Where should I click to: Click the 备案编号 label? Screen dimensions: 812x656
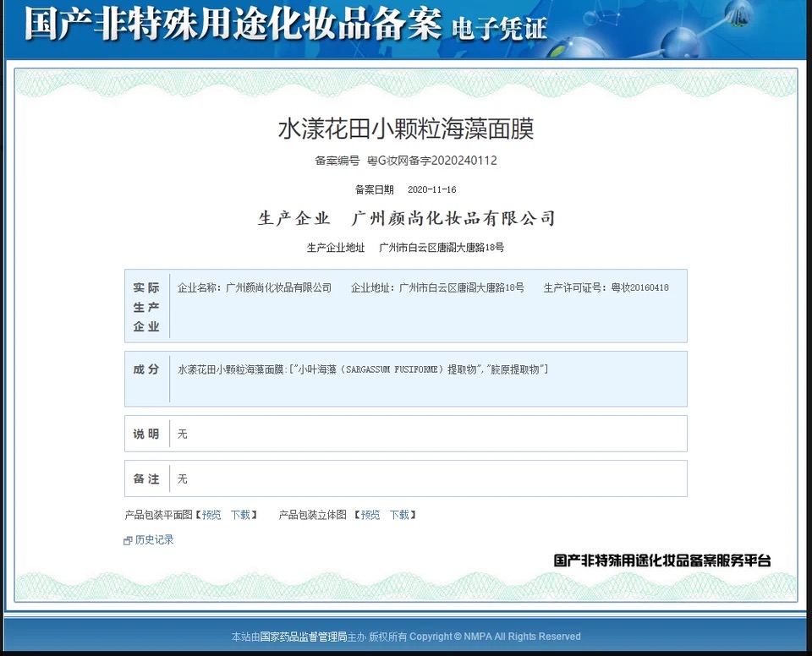(337, 161)
